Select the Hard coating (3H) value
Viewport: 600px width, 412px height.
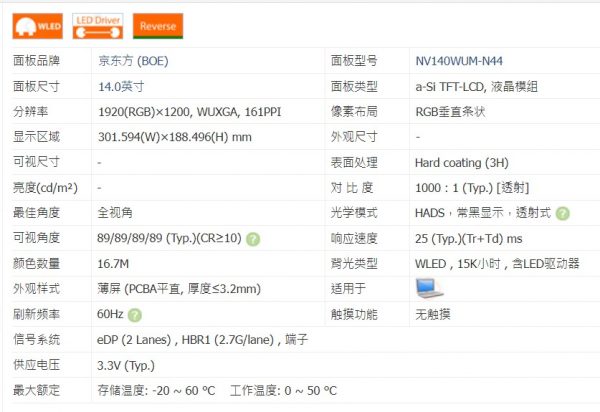point(461,163)
